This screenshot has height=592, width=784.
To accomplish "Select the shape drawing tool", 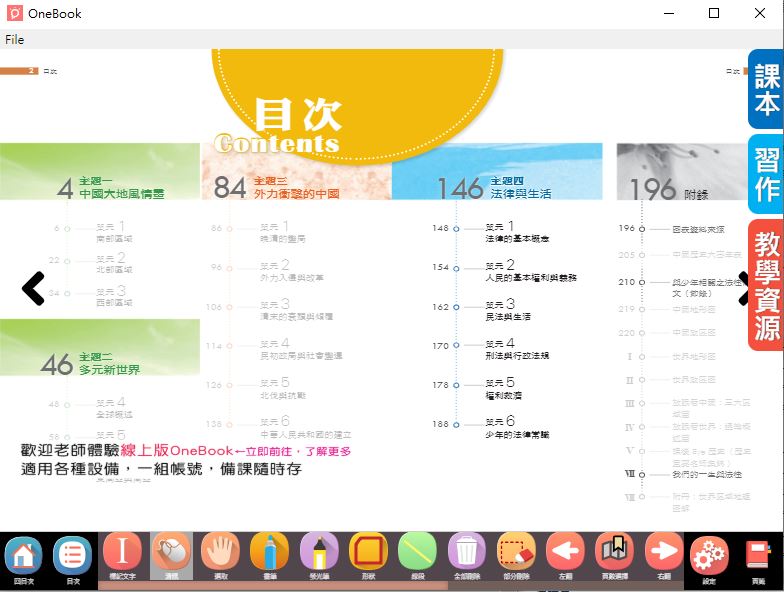I will tap(368, 553).
